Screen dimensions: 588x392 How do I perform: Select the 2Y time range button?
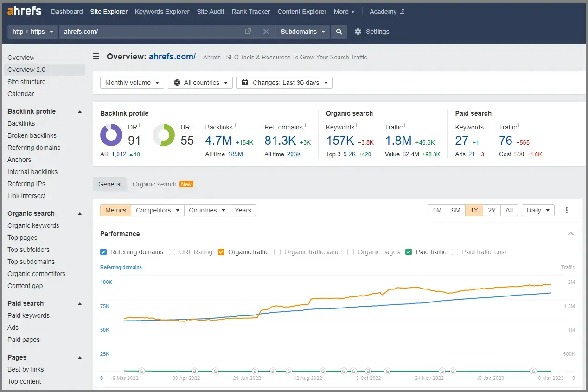(492, 210)
